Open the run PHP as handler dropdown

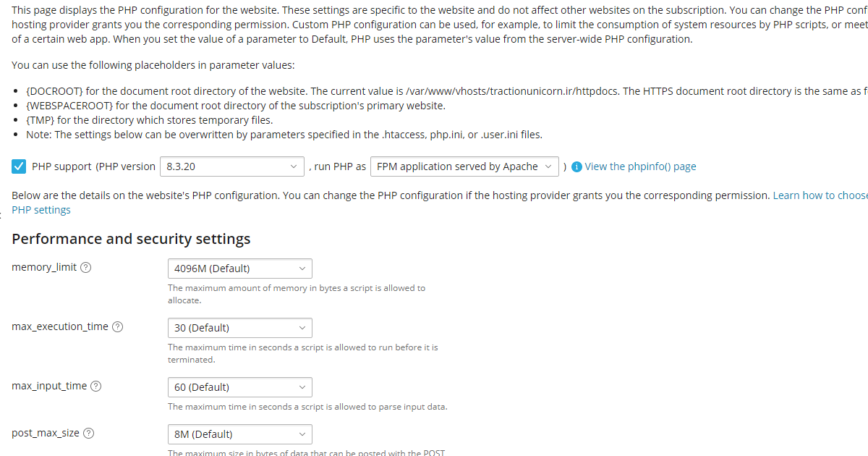pyautogui.click(x=464, y=166)
